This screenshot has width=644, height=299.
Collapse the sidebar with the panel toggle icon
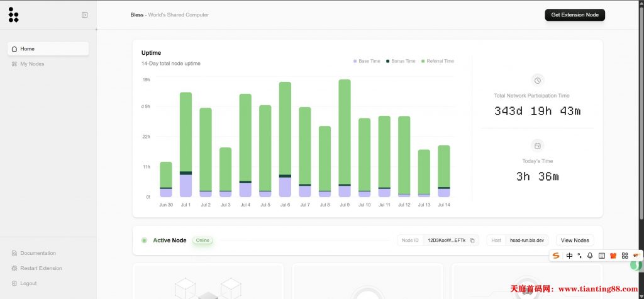(x=85, y=15)
